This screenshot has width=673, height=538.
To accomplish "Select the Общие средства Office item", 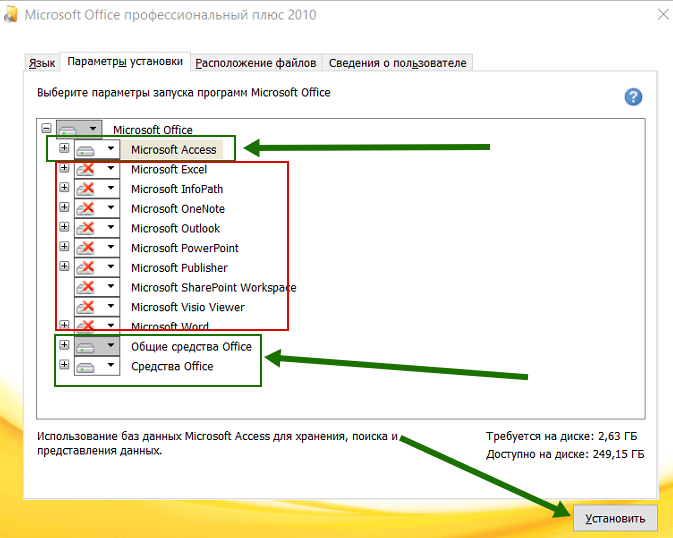I will tap(191, 347).
